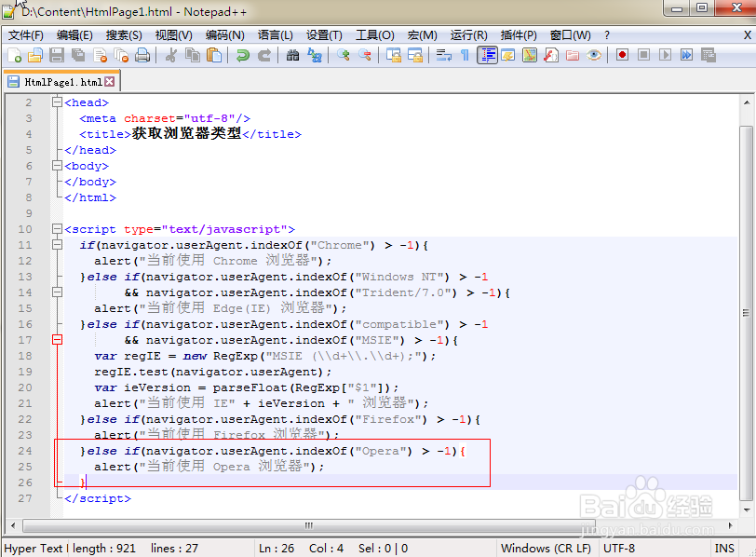The height and width of the screenshot is (557, 756).
Task: Collapse the body tag fold on line 6
Action: 57,166
